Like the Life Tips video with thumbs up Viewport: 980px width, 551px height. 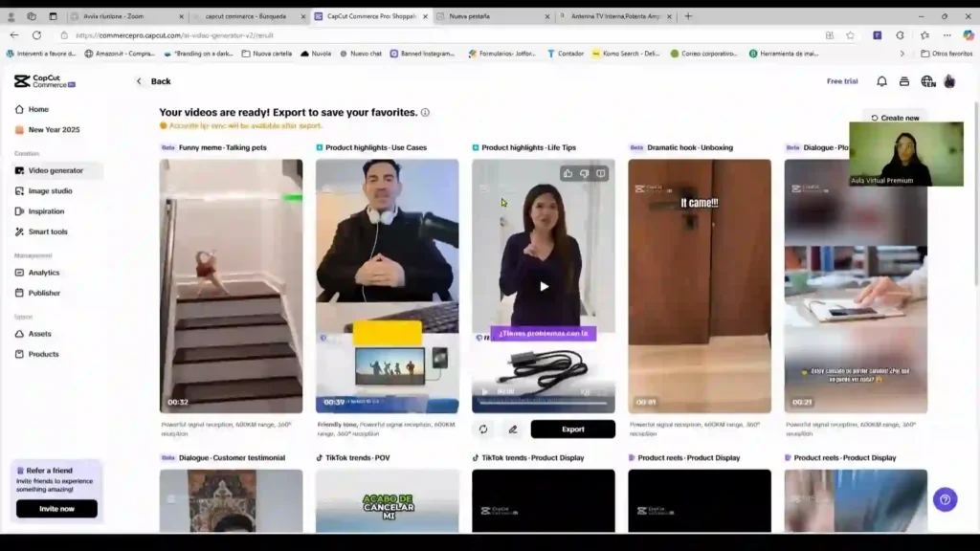pyautogui.click(x=568, y=174)
